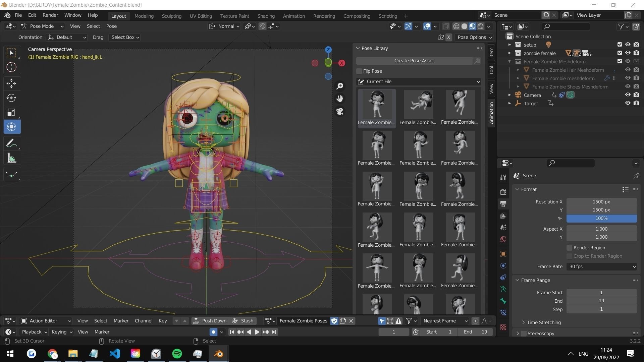Open the Frame Rate 30 fps dropdown
Viewport: 644px width, 362px height.
tap(601, 266)
